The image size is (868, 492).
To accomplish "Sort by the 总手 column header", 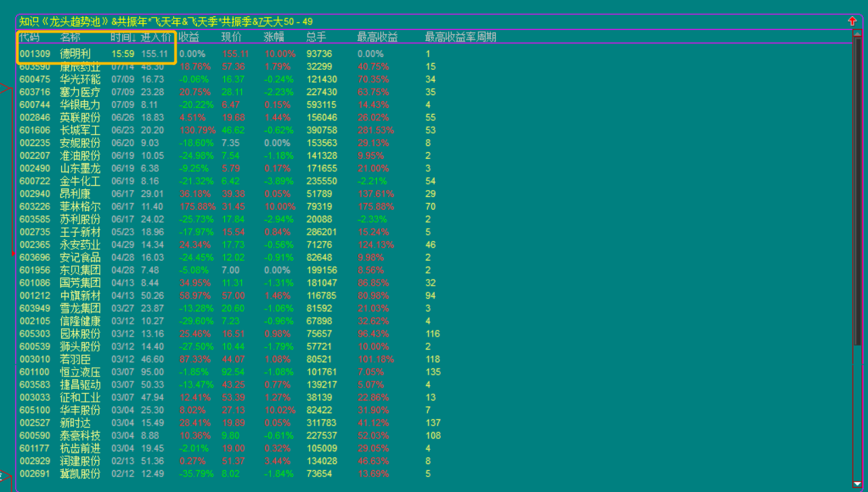I will pos(316,37).
